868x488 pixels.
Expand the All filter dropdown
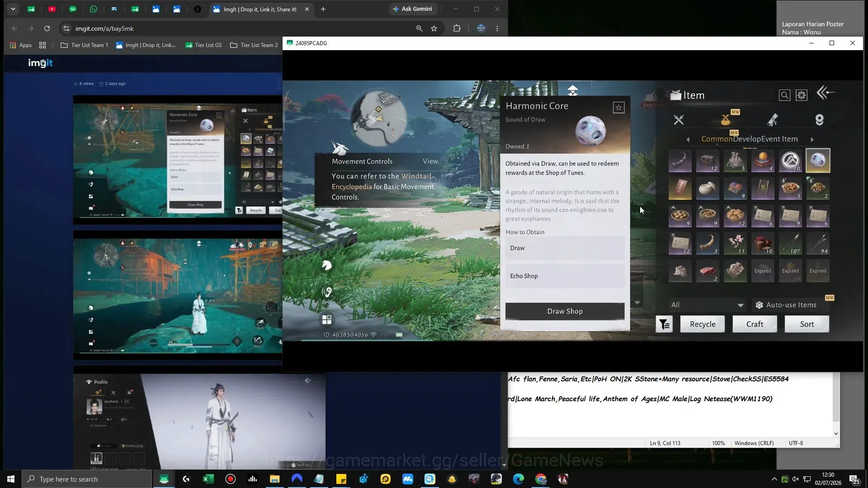click(x=707, y=305)
